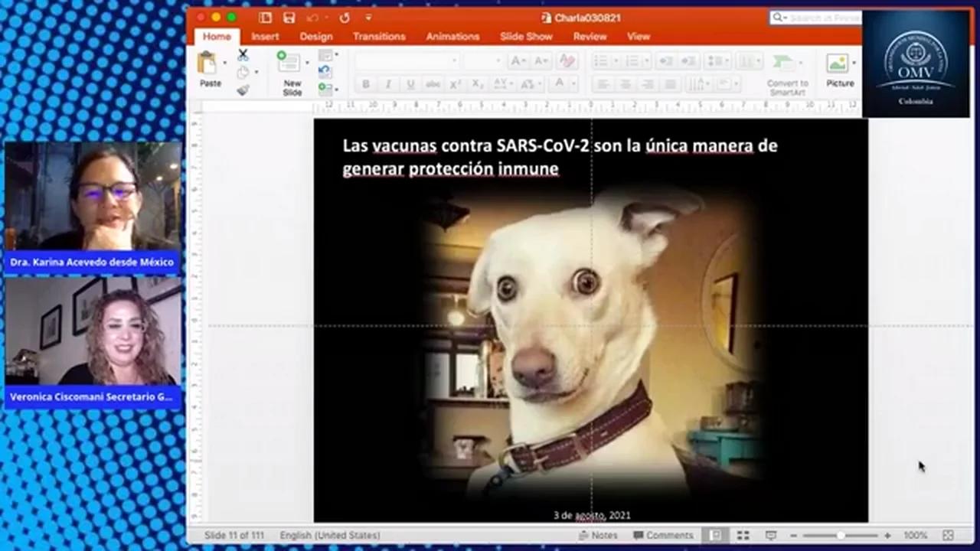This screenshot has height=551, width=980.
Task: Toggle Superscript formatting
Action: [455, 84]
